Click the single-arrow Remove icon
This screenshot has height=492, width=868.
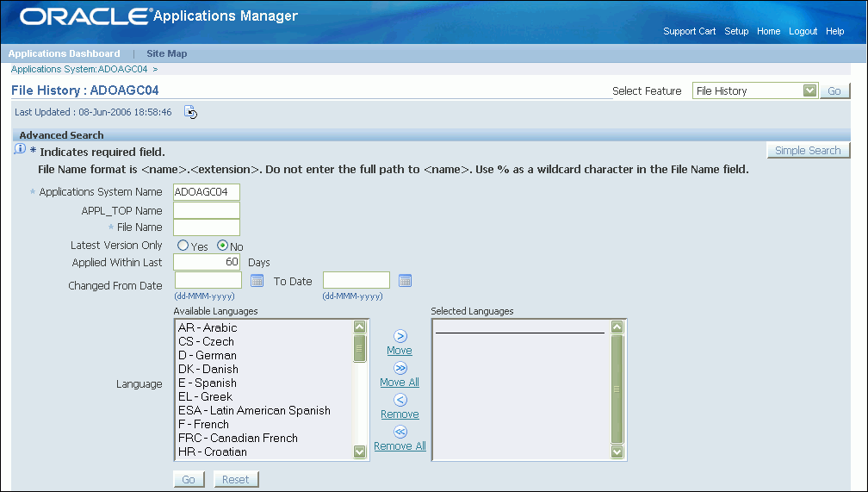point(400,400)
